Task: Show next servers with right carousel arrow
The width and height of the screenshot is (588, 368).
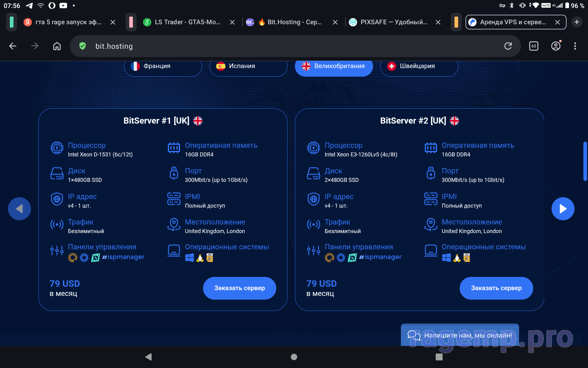Action: point(563,209)
